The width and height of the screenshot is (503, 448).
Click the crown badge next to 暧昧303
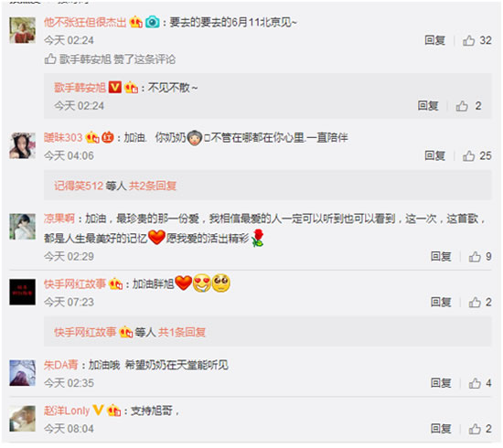click(92, 137)
